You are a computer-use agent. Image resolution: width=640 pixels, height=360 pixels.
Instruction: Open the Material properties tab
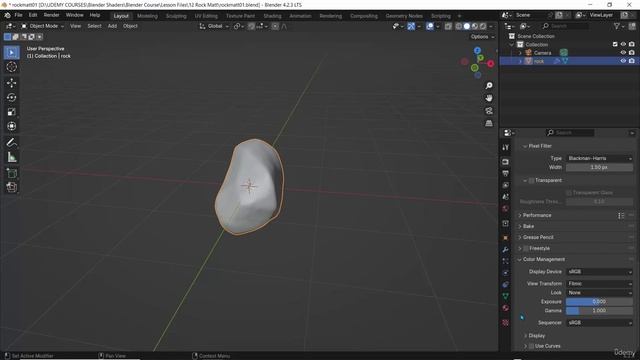pos(506,308)
